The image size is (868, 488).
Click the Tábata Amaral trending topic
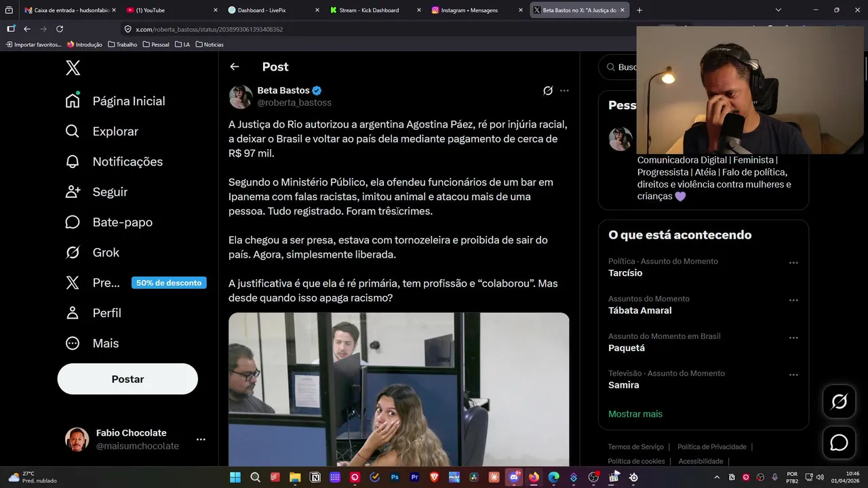pos(640,310)
